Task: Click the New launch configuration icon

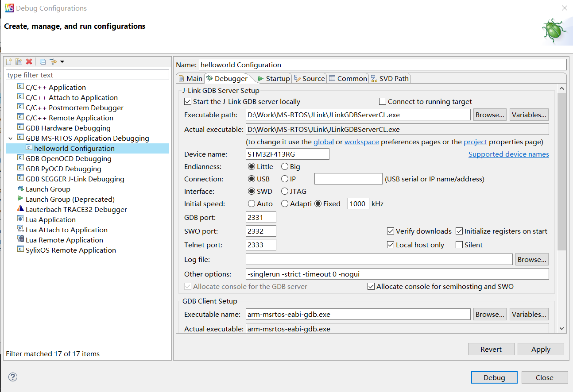Action: (9, 62)
